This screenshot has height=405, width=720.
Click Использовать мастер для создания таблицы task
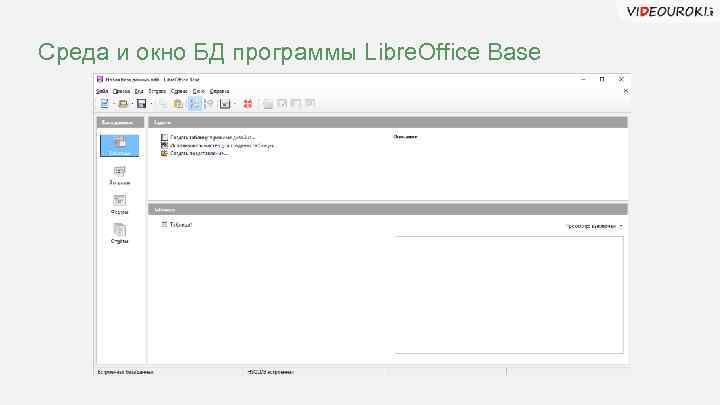[x=218, y=146]
